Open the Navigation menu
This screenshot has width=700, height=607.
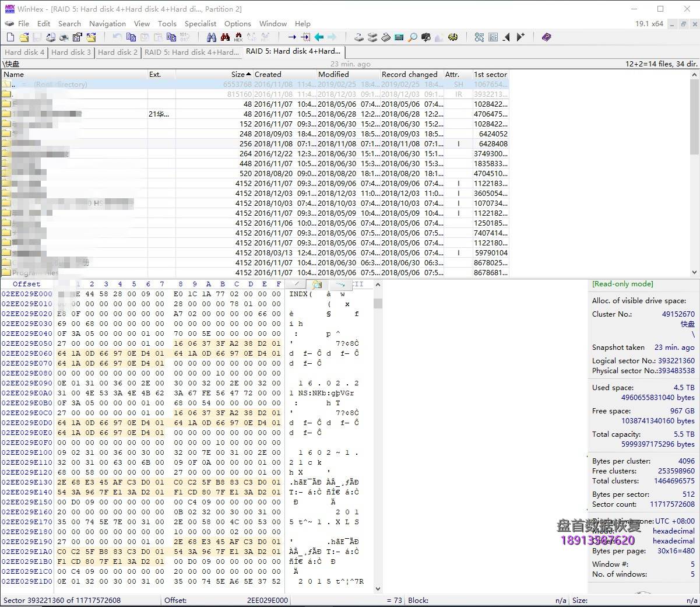tap(107, 23)
